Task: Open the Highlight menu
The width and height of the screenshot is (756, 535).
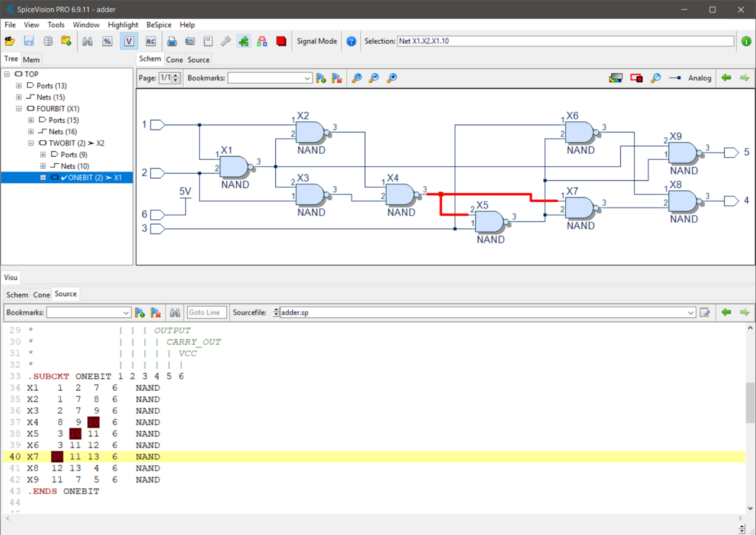Action: [123, 25]
